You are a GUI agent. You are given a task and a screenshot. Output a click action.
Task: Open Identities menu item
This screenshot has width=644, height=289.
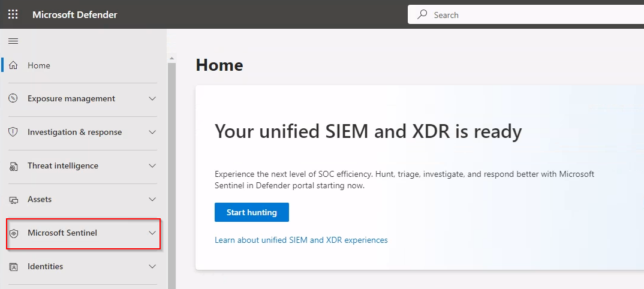(x=83, y=266)
